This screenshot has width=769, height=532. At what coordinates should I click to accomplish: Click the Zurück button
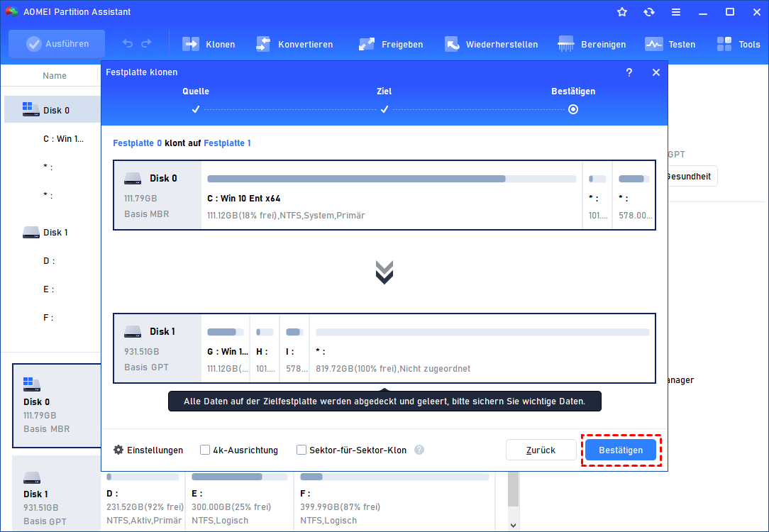click(541, 450)
